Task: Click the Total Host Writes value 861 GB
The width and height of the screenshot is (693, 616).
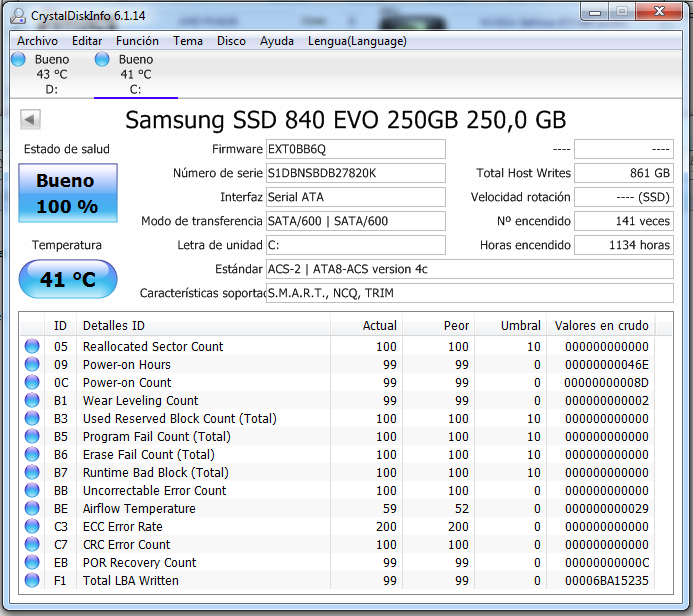Action: pos(624,173)
